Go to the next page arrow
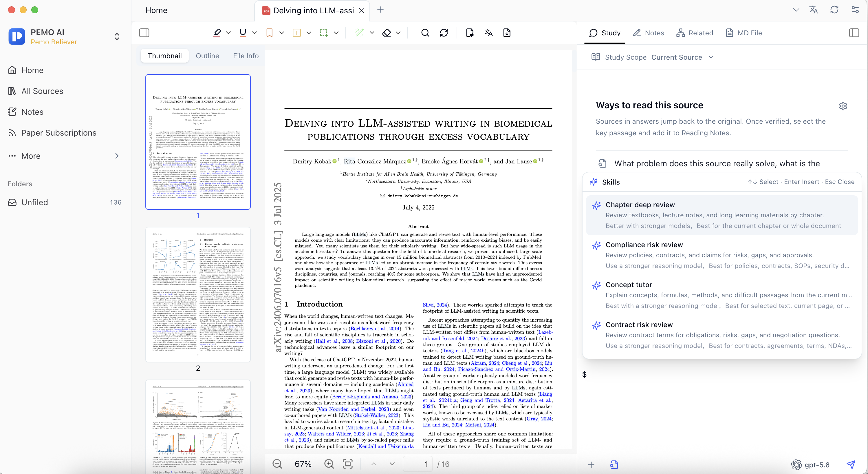 (x=392, y=464)
